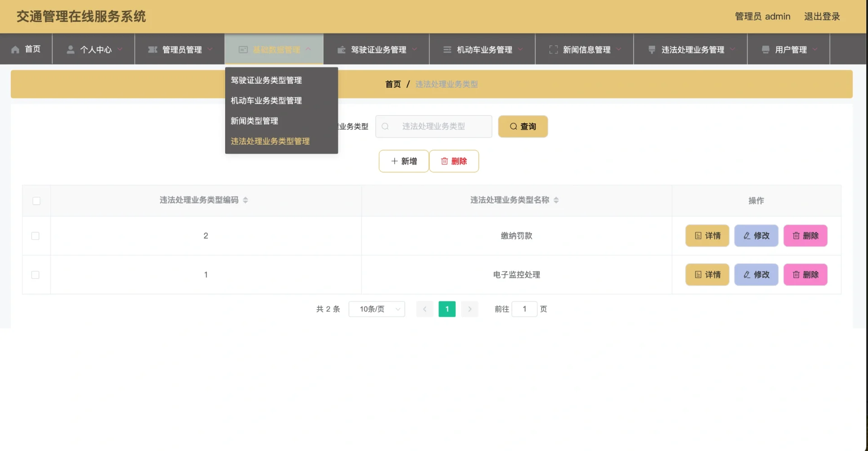Click the red trash 删除 button above table

coord(454,161)
